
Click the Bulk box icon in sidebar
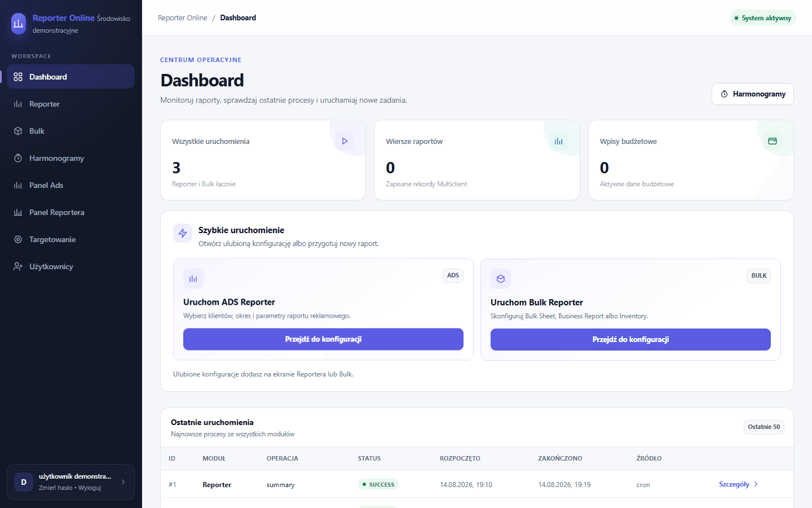tap(18, 131)
